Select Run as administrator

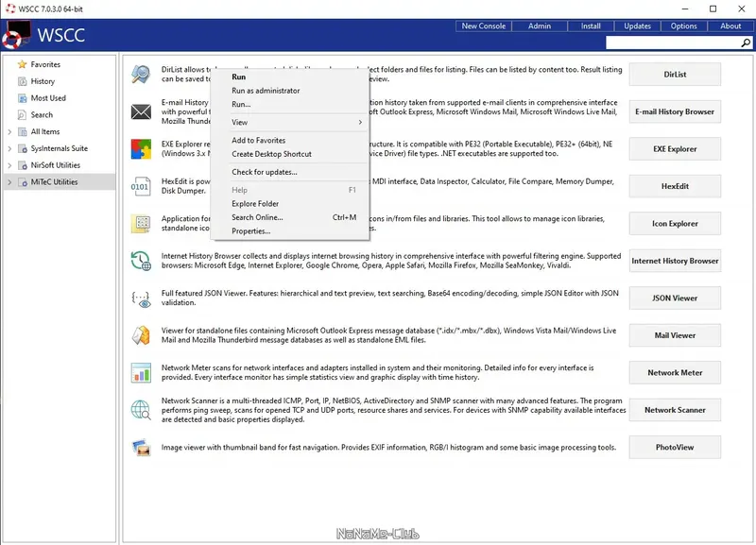pyautogui.click(x=290, y=91)
